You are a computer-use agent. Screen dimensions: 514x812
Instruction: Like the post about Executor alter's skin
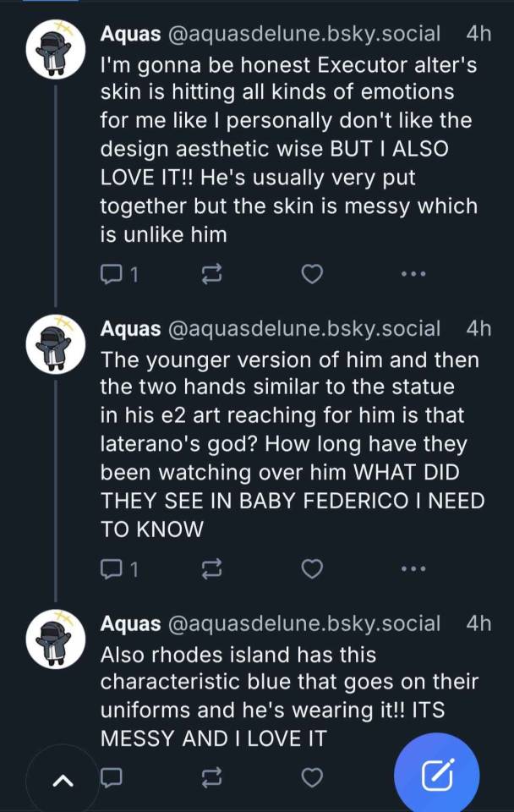point(313,274)
